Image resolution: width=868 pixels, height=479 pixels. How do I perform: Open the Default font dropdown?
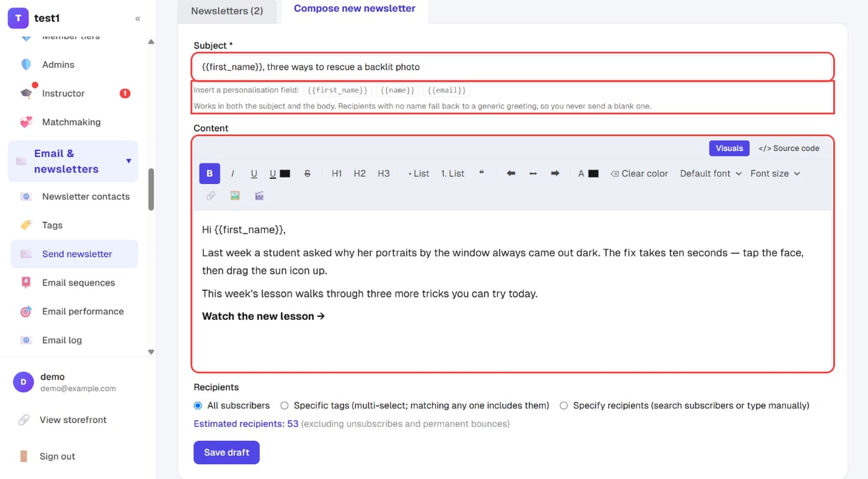coord(710,173)
